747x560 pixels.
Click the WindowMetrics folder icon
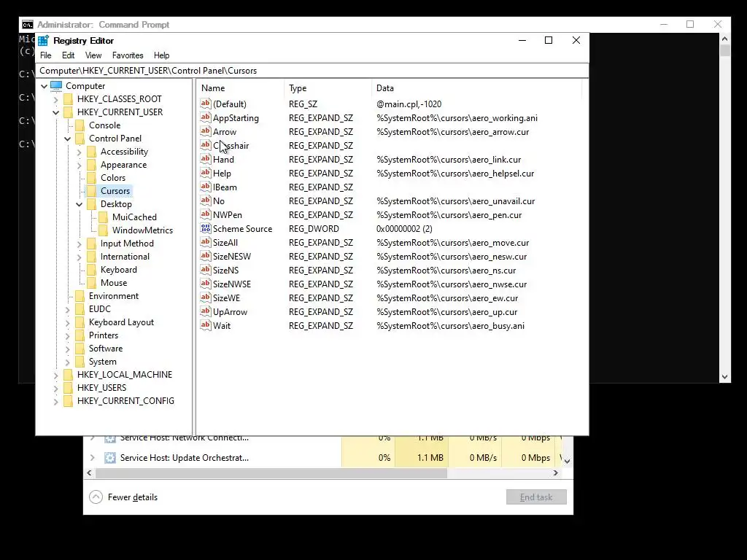click(104, 230)
